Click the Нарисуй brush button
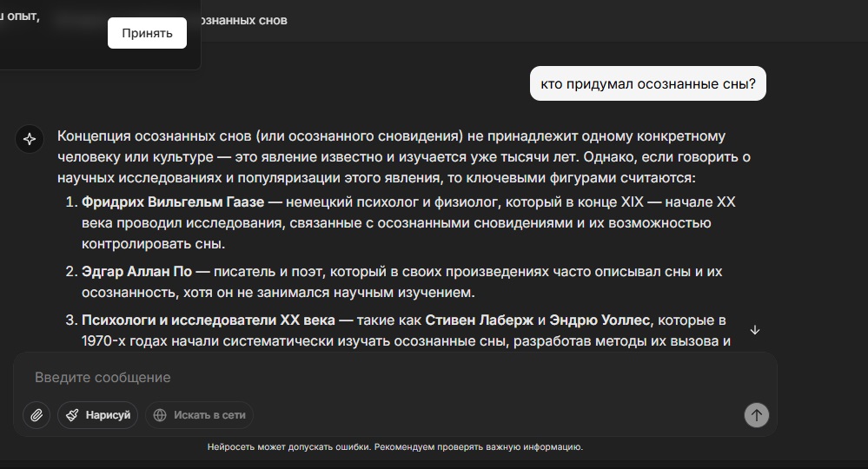Screen dimensions: 868x469 tap(98, 415)
